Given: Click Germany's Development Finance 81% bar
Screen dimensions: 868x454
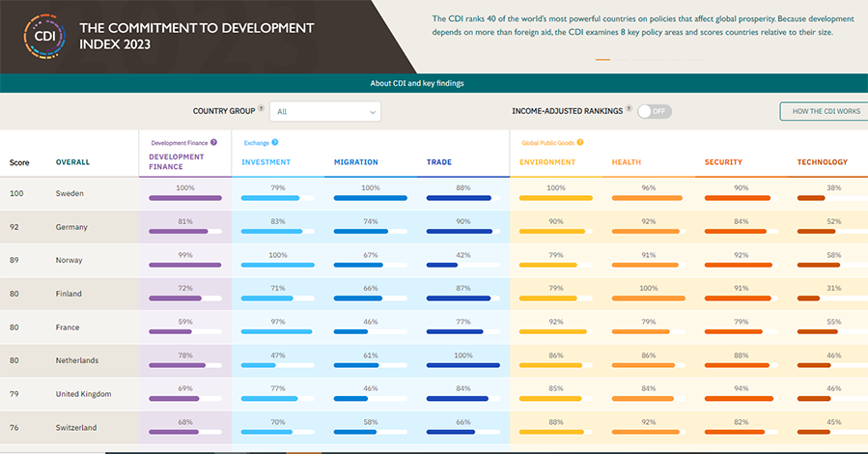Looking at the screenshot, I should (184, 232).
